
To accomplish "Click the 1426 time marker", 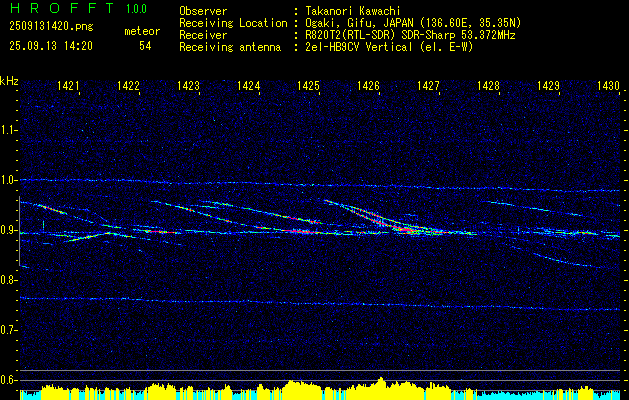I will coord(368,85).
